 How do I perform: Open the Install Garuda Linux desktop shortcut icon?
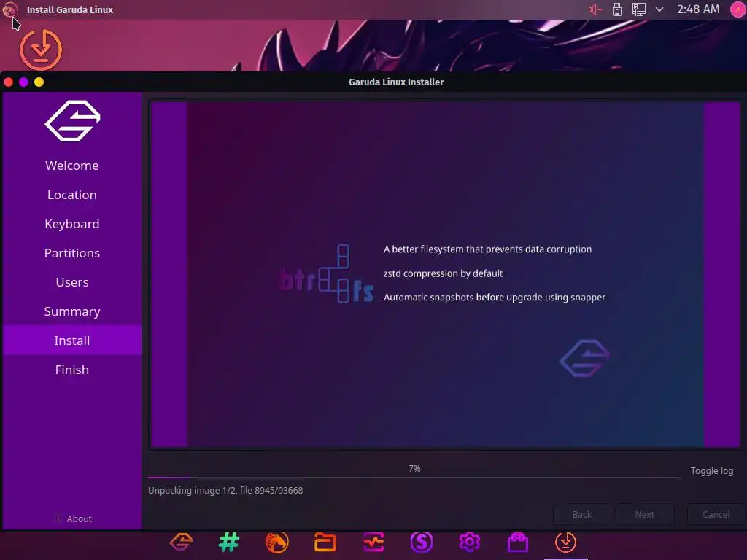[41, 50]
